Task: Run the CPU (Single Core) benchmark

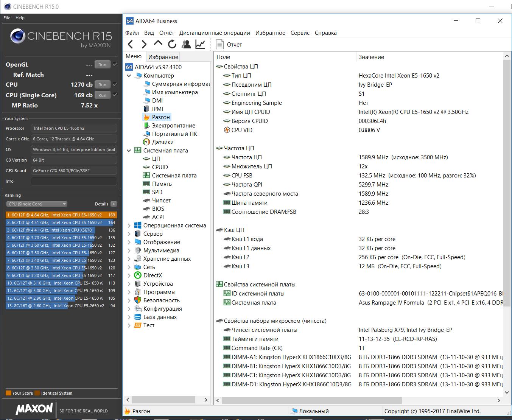Action: pyautogui.click(x=102, y=95)
